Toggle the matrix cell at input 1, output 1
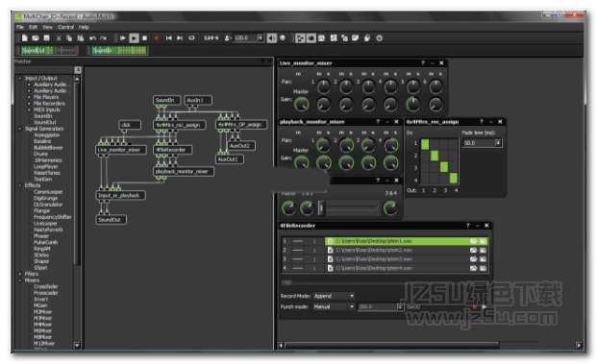Screen dimensions: 597x364 (x=425, y=144)
